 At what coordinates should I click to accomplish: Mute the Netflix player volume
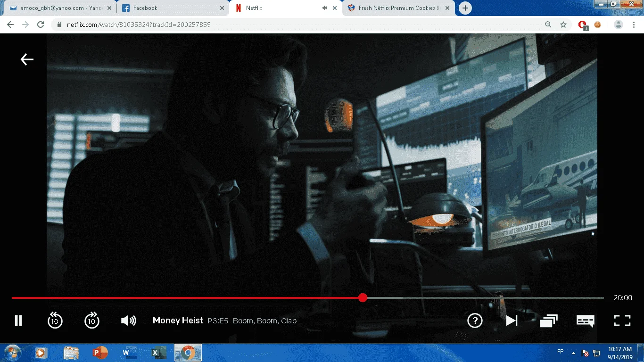tap(128, 321)
